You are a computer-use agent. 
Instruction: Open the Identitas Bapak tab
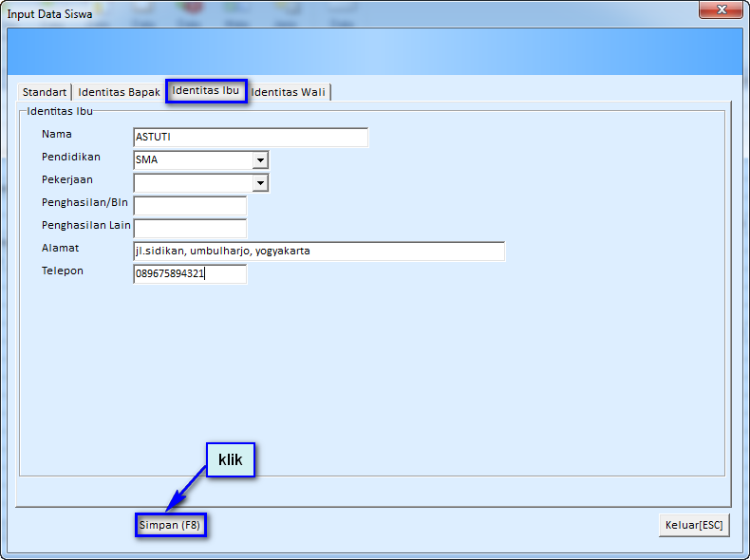click(x=119, y=92)
